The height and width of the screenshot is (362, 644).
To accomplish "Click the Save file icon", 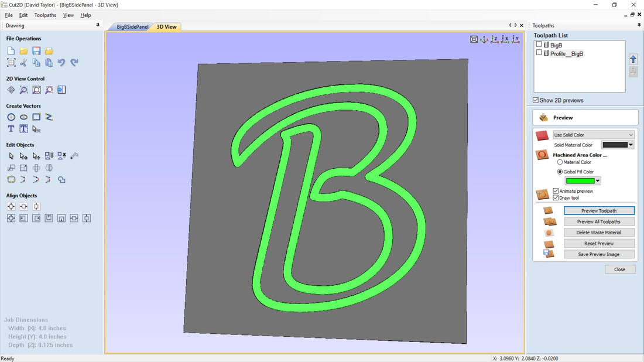I will pyautogui.click(x=36, y=52).
